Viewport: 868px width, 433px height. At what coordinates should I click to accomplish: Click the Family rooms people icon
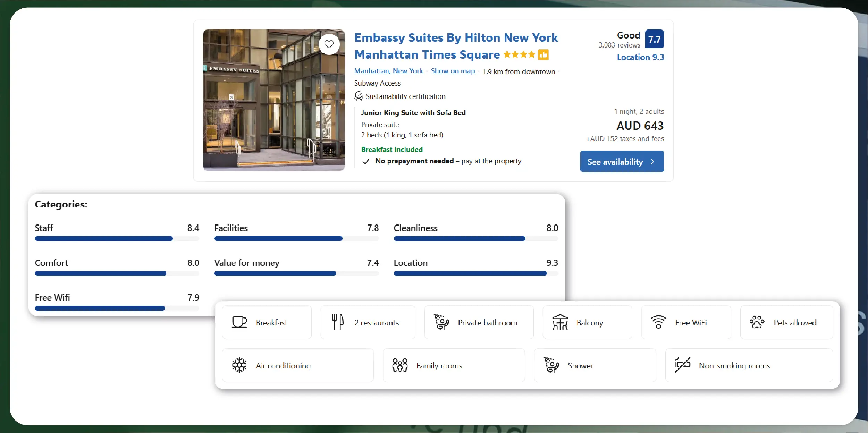coord(400,365)
